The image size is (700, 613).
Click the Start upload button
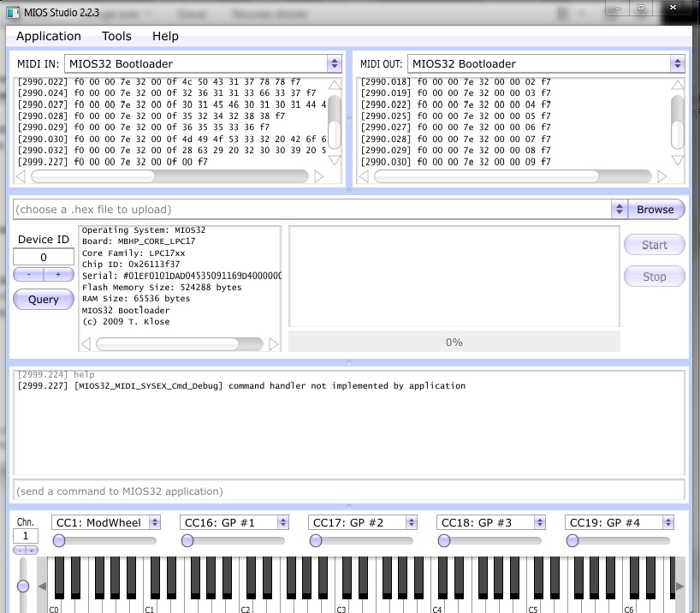(x=654, y=245)
